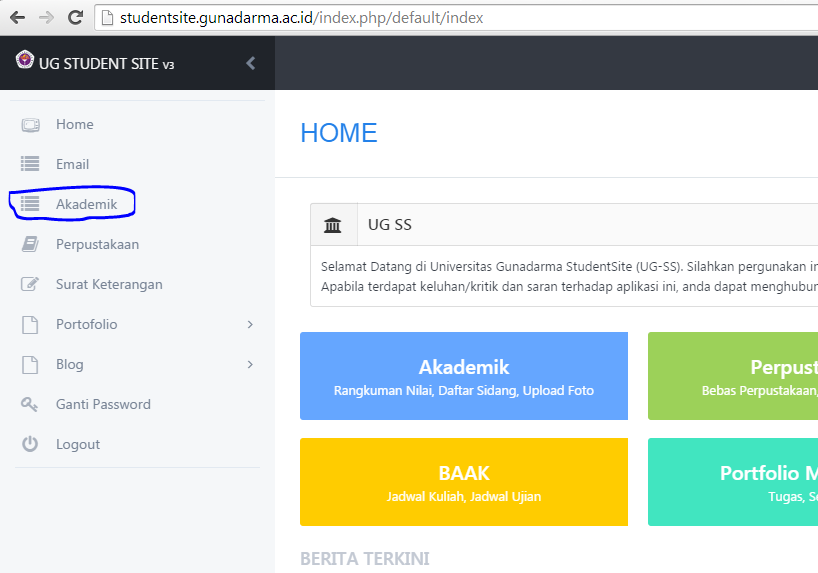Viewport: 818px width, 573px height.
Task: Open Home from the sidebar menu
Action: coord(75,124)
